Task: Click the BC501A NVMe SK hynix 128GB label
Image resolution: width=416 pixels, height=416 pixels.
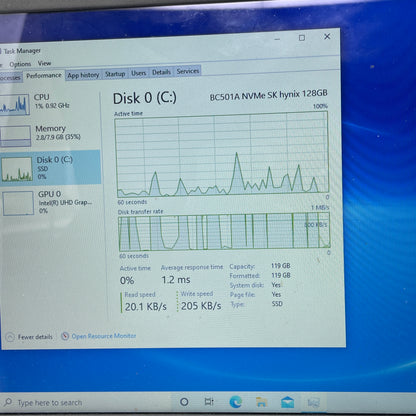Action: [x=268, y=95]
